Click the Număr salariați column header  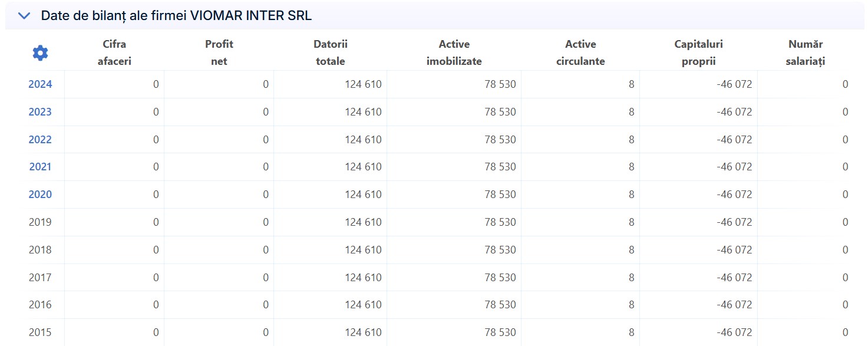(806, 52)
